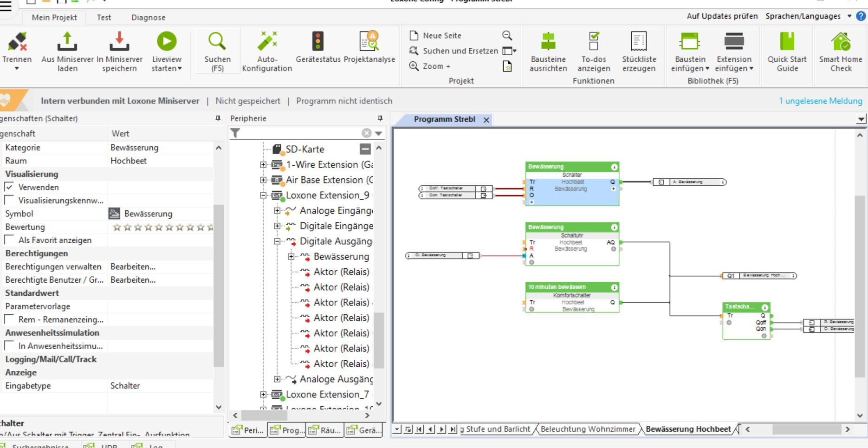Screen dimensions: 868x448
Task: Expand the 1-Wire Extension node
Action: pyautogui.click(x=263, y=165)
